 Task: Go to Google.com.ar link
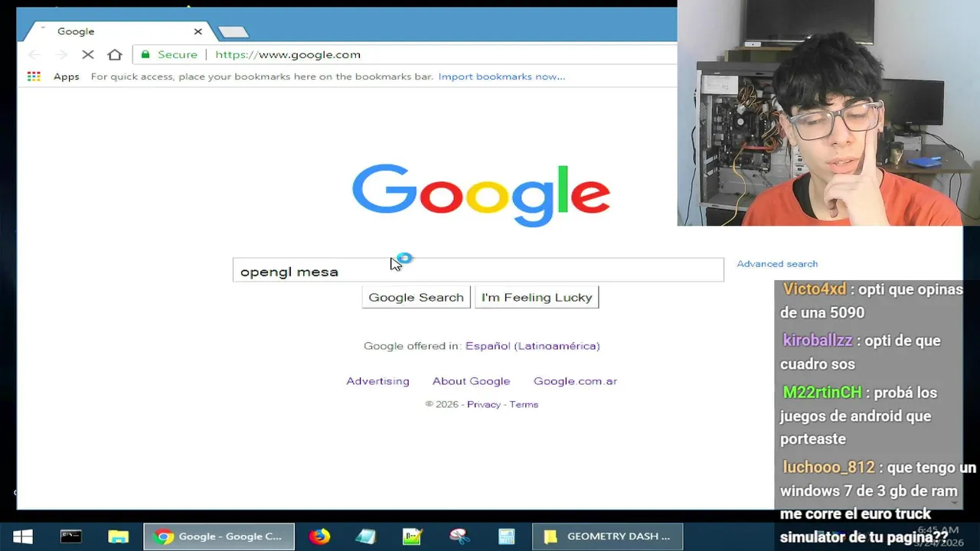tap(575, 381)
